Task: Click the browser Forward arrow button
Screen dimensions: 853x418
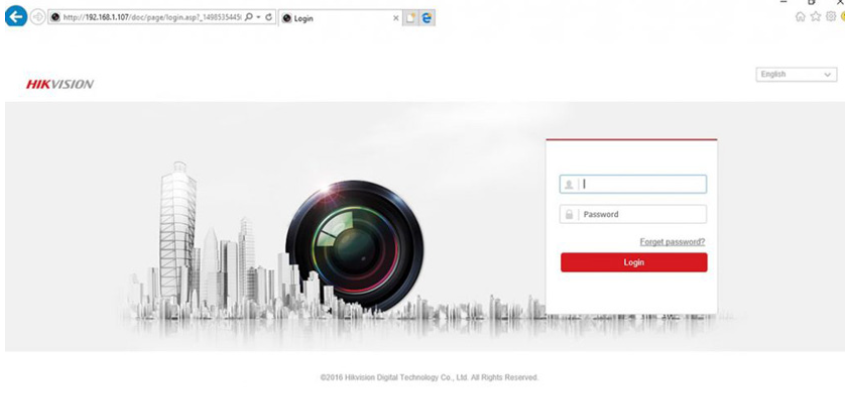Action: tap(37, 18)
